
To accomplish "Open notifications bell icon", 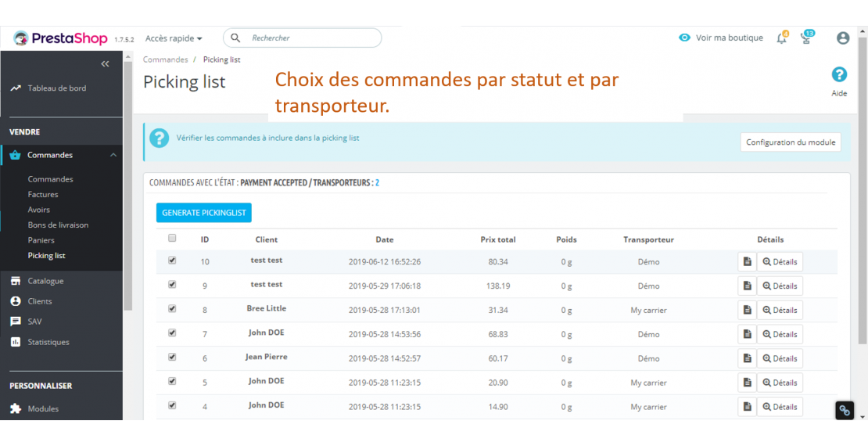I will click(x=782, y=38).
